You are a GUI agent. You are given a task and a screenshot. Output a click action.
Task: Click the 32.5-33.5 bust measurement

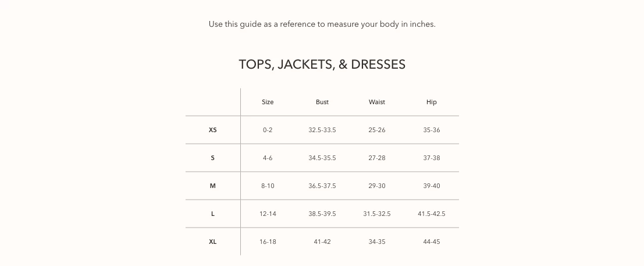click(322, 130)
